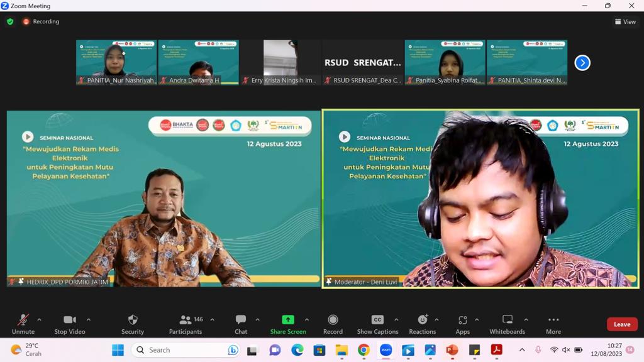
Task: Show next page of participant thumbnails
Action: click(x=582, y=63)
